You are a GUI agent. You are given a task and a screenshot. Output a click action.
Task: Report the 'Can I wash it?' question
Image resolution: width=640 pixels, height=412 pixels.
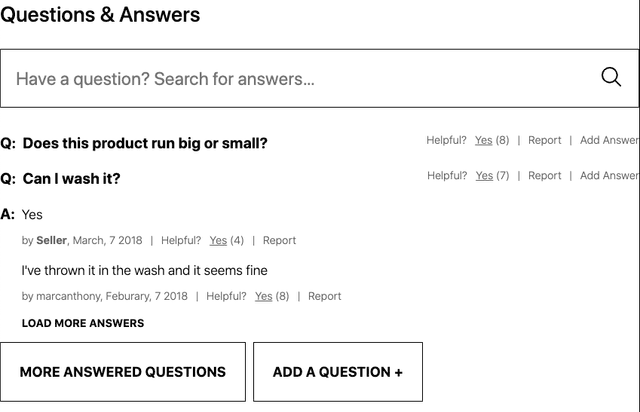point(544,176)
